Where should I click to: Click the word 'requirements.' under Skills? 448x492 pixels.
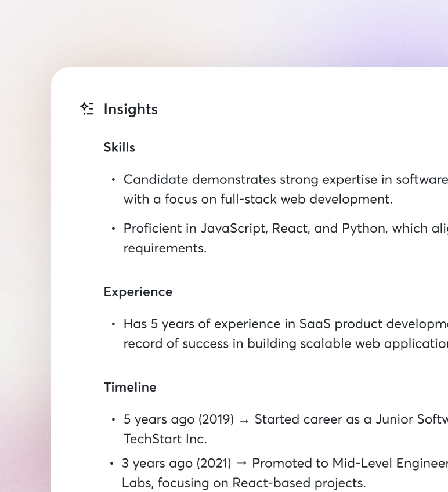[x=165, y=248]
